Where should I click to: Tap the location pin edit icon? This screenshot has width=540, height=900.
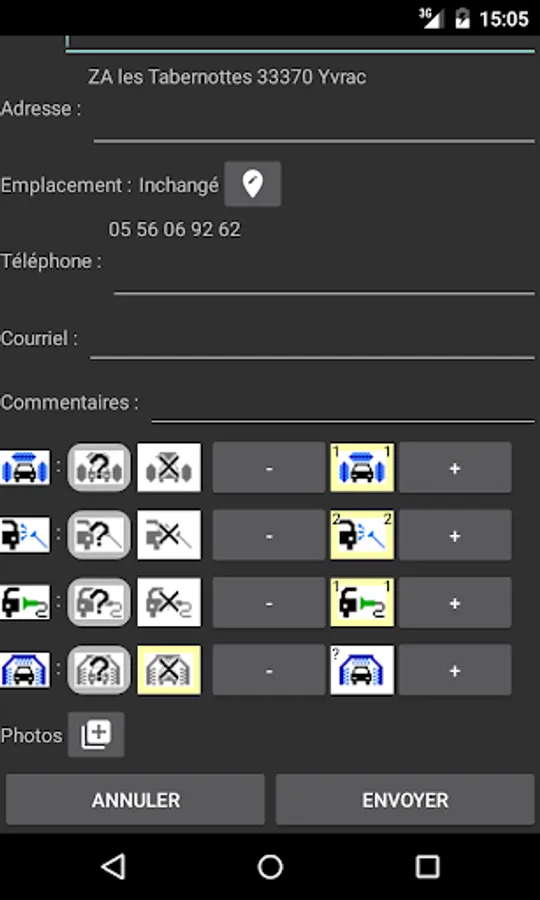pyautogui.click(x=252, y=184)
